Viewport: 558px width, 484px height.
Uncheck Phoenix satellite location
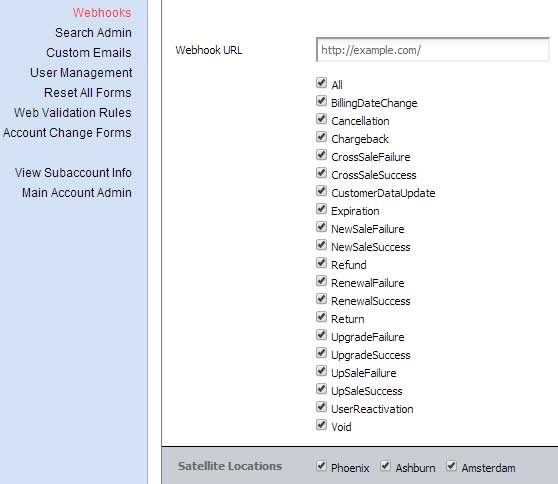[321, 466]
